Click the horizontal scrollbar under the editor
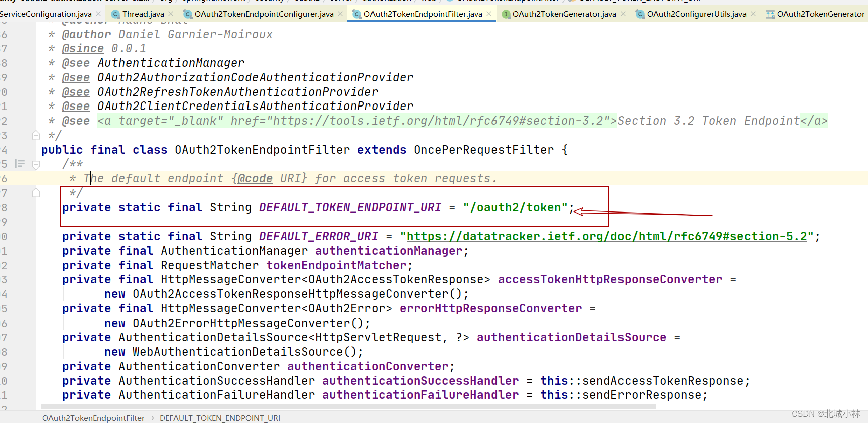The width and height of the screenshot is (868, 423). click(x=348, y=407)
